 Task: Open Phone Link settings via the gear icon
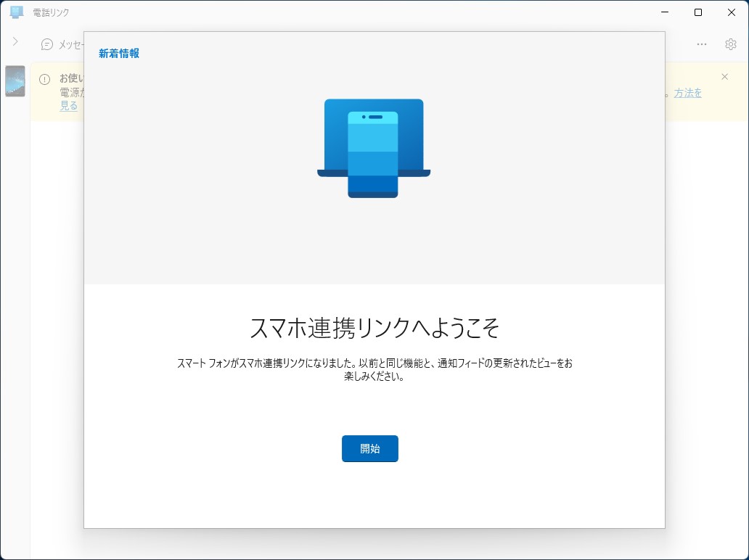(730, 44)
